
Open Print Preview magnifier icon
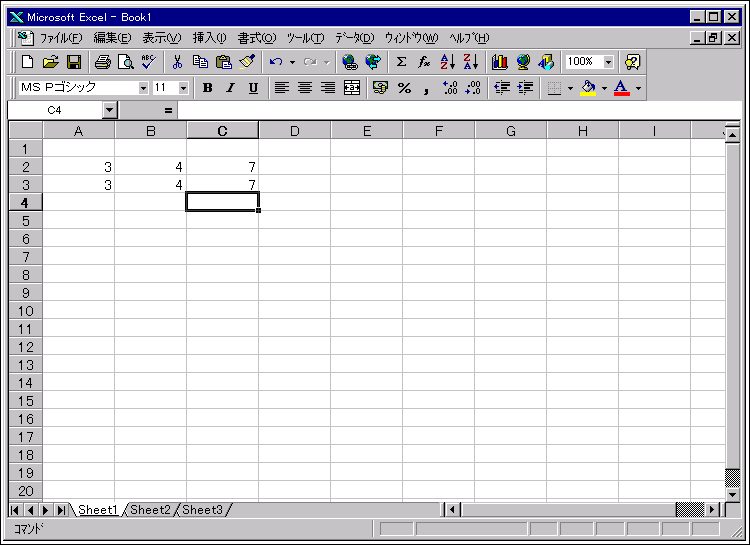point(126,62)
